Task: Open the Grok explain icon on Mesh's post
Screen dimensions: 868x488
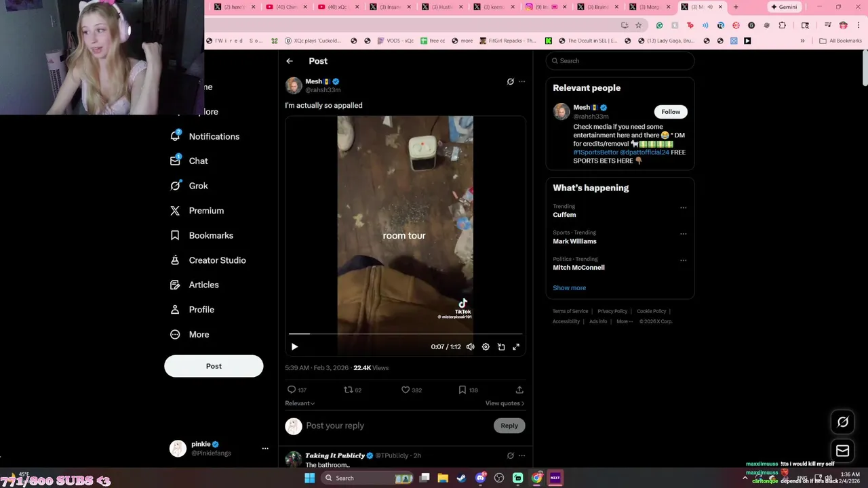Action: coord(511,81)
